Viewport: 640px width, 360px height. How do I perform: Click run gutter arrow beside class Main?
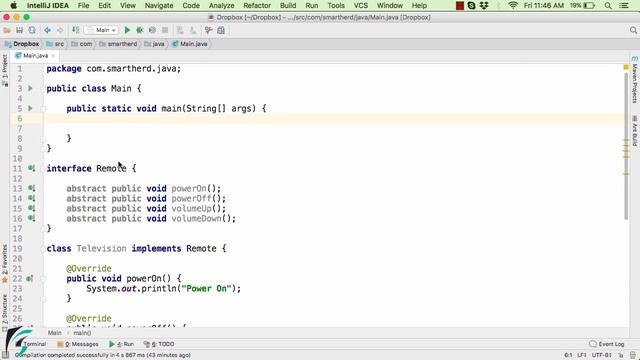pyautogui.click(x=30, y=88)
